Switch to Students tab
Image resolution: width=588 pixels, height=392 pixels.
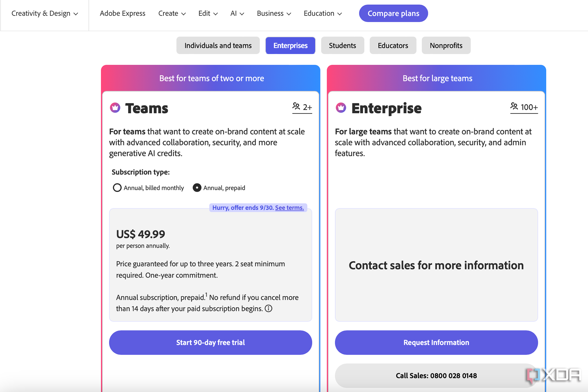(x=342, y=45)
